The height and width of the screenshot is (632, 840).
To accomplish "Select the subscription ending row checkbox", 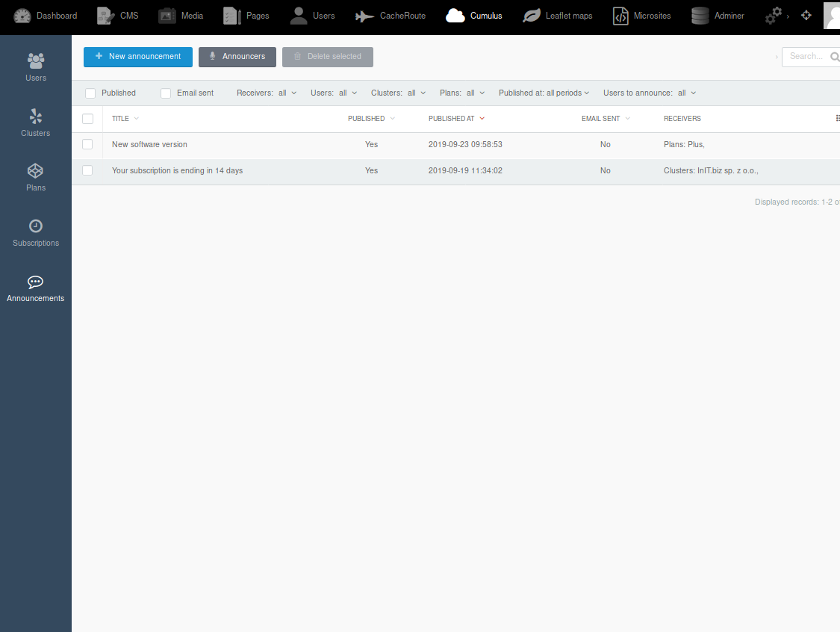I will click(87, 170).
